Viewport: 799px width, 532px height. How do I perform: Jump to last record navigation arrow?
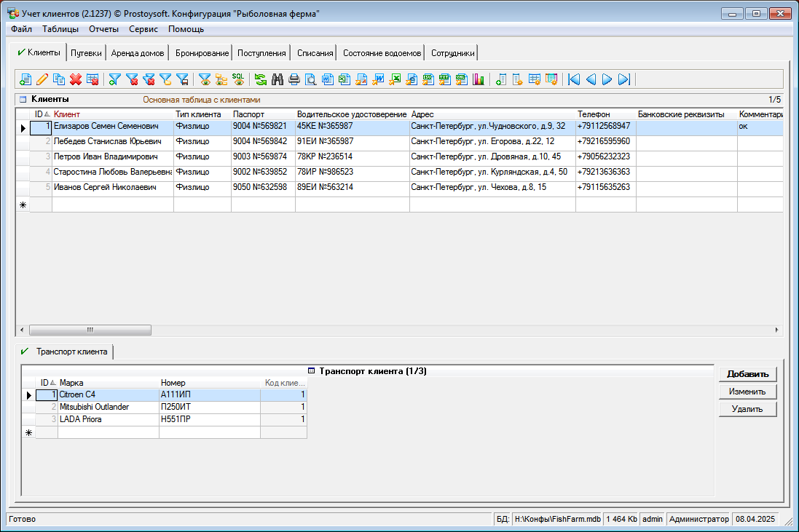pyautogui.click(x=623, y=79)
